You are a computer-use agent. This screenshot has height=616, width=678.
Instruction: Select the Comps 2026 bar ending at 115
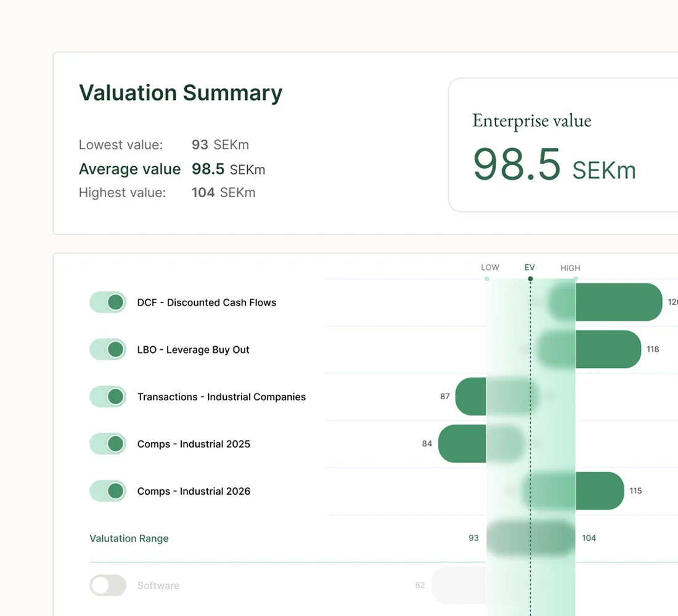[573, 490]
